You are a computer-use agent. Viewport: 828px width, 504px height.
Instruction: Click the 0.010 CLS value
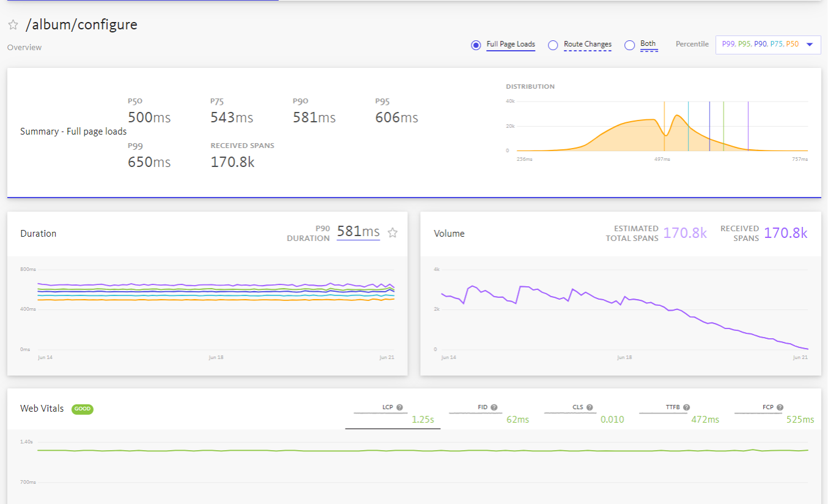tap(612, 420)
